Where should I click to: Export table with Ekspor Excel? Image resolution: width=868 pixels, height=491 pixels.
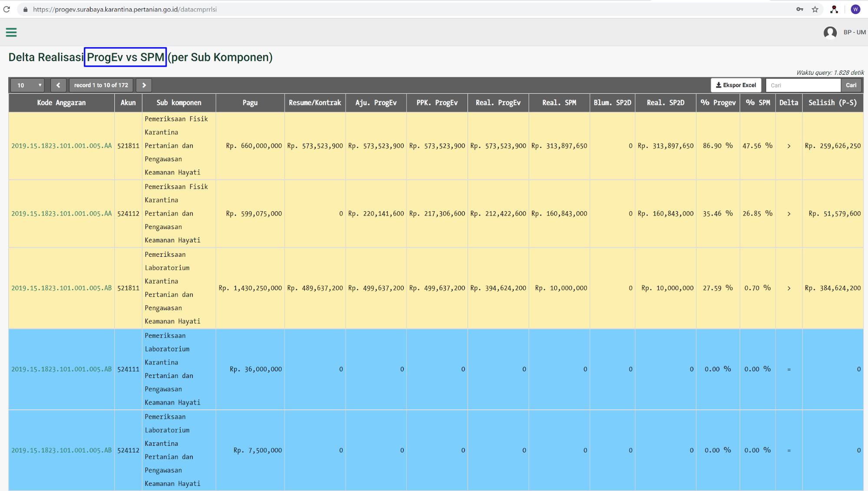pos(736,85)
